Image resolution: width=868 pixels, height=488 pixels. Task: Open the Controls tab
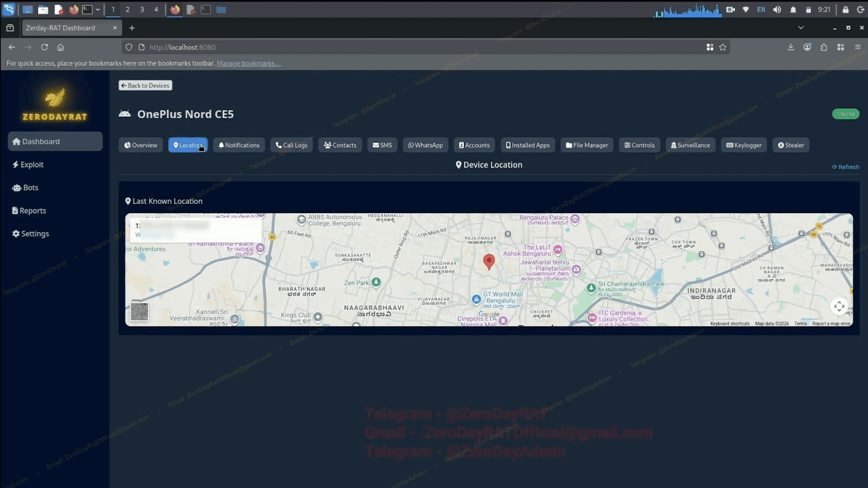pyautogui.click(x=639, y=145)
